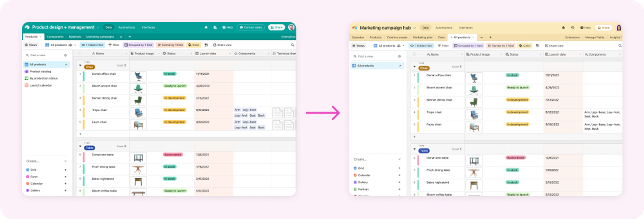Open Dorian office chair image in Product design
This screenshot has height=219, width=644.
138,76
